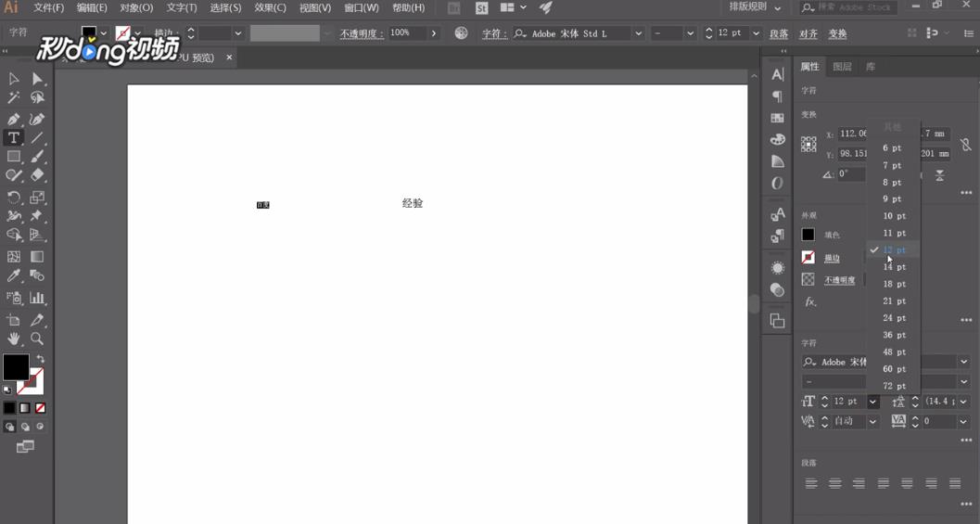The height and width of the screenshot is (524, 980).
Task: Open the 文字(T) menu
Action: pyautogui.click(x=181, y=7)
